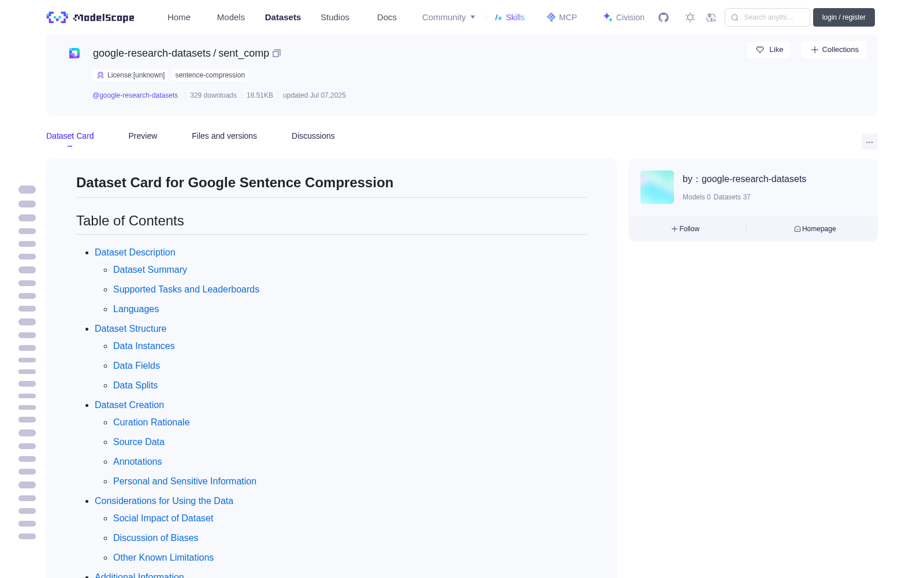Switch to the Discussions tab
Image resolution: width=924 pixels, height=578 pixels.
point(313,136)
